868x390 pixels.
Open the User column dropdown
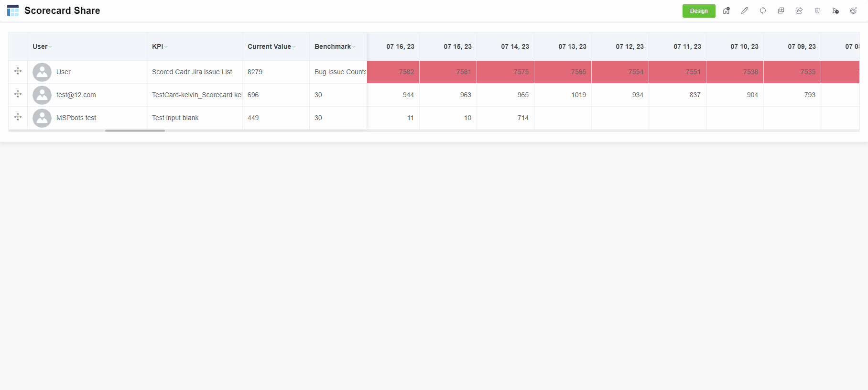click(x=50, y=47)
